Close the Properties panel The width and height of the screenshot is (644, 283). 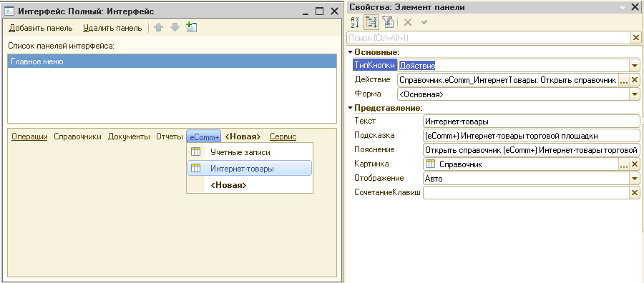tap(635, 7)
